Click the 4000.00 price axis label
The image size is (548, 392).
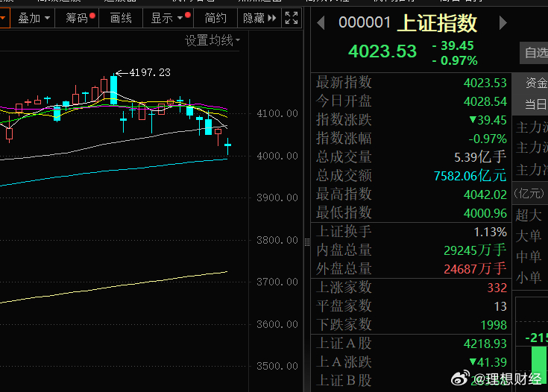tap(277, 156)
